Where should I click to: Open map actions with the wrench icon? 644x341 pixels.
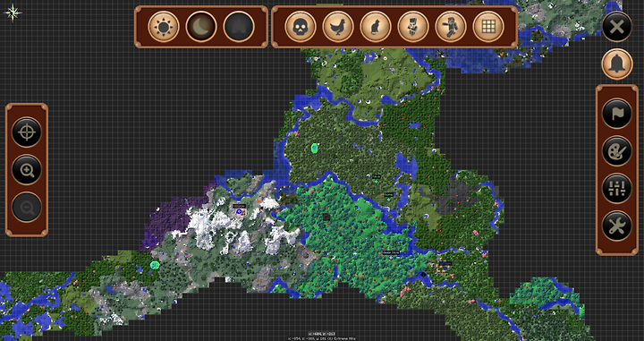(x=617, y=226)
